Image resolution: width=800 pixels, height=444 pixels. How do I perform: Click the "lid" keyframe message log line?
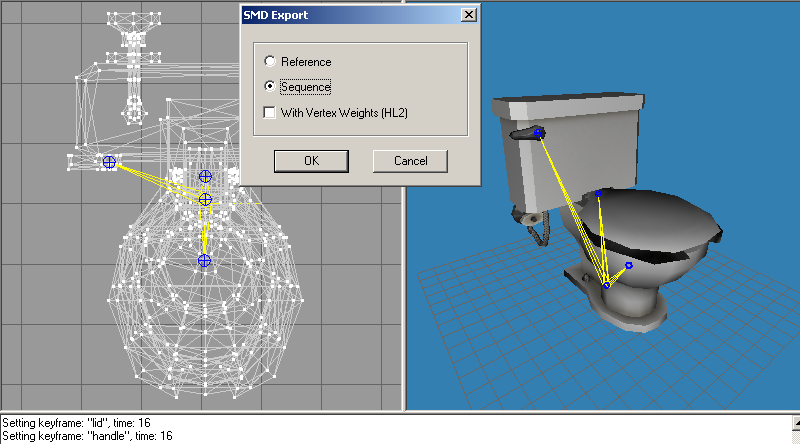point(77,423)
